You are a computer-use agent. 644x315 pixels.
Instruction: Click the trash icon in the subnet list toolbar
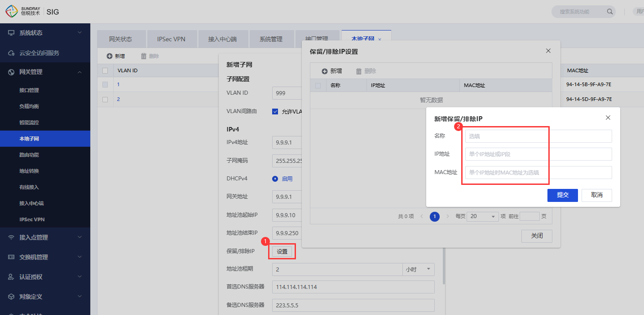coord(144,56)
